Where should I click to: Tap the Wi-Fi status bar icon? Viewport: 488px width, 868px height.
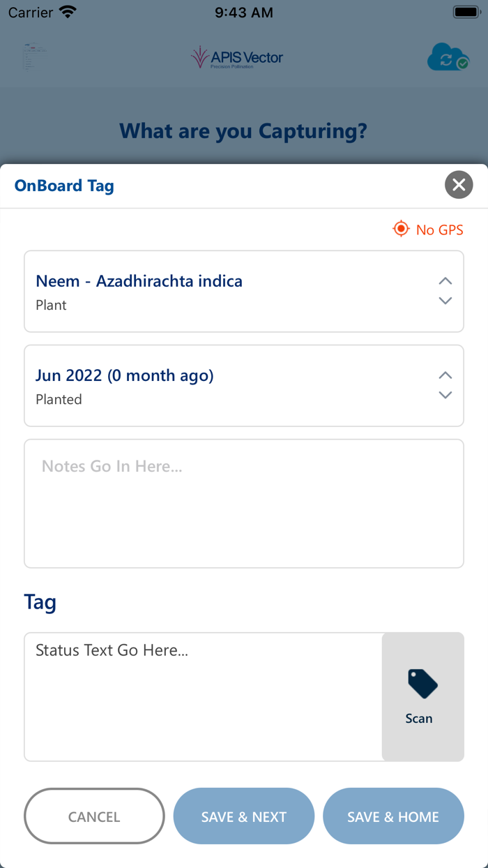pos(68,12)
